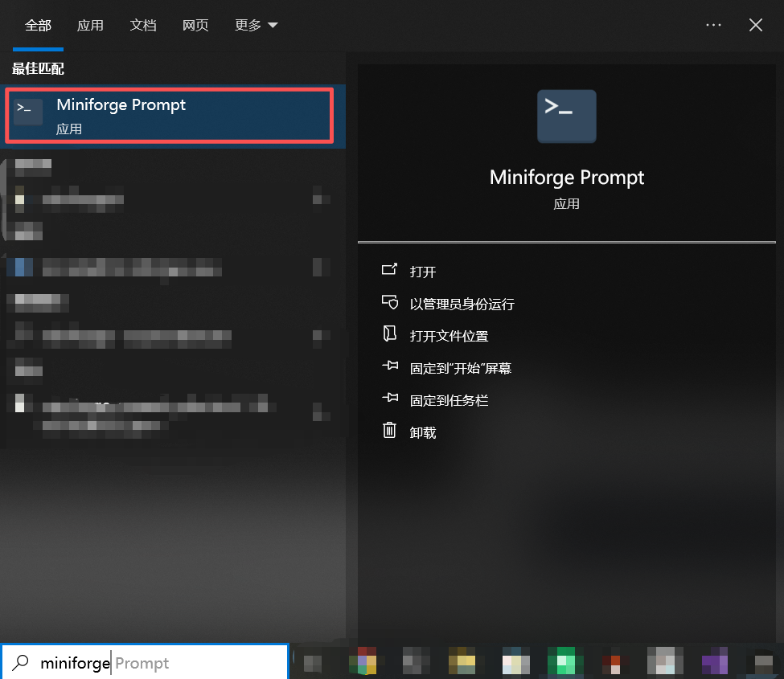Switch to the 网页 tab
Image resolution: width=784 pixels, height=679 pixels.
pyautogui.click(x=195, y=26)
